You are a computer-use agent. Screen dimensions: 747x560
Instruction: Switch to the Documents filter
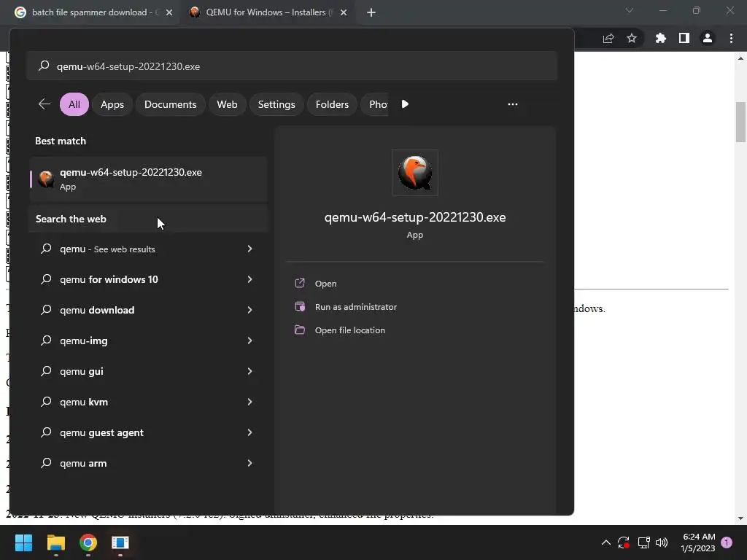170,104
